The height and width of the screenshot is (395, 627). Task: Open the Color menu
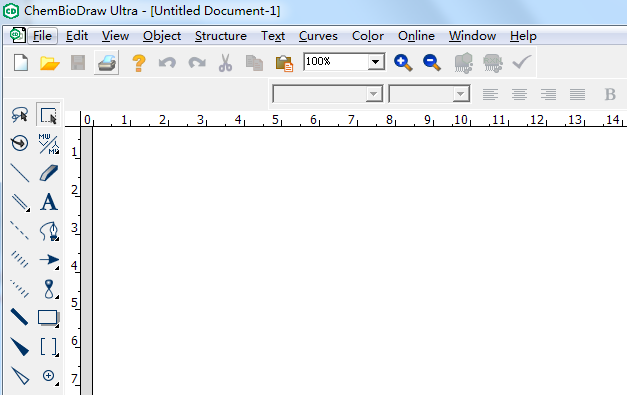367,36
